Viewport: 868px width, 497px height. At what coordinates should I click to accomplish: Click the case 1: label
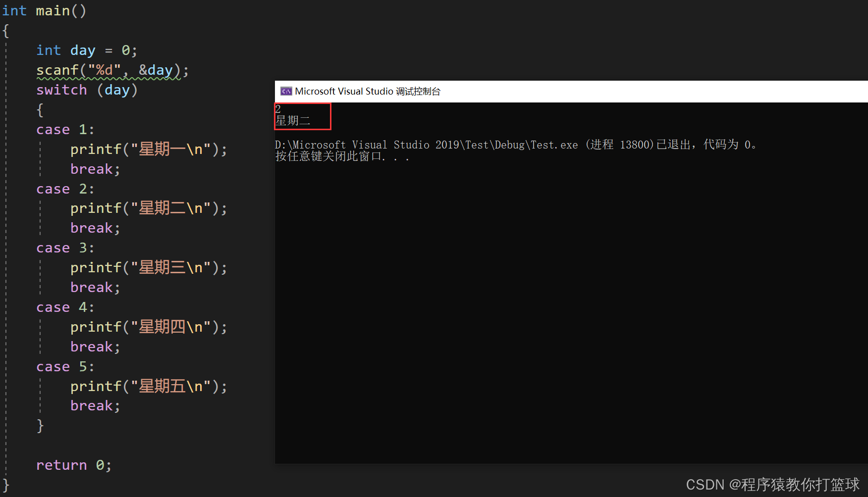pos(65,129)
